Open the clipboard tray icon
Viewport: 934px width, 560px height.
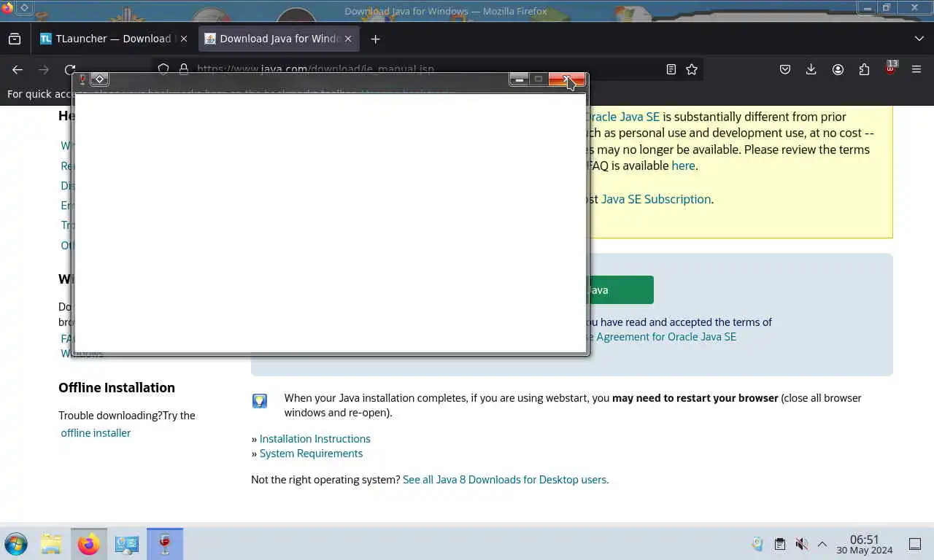tap(779, 544)
